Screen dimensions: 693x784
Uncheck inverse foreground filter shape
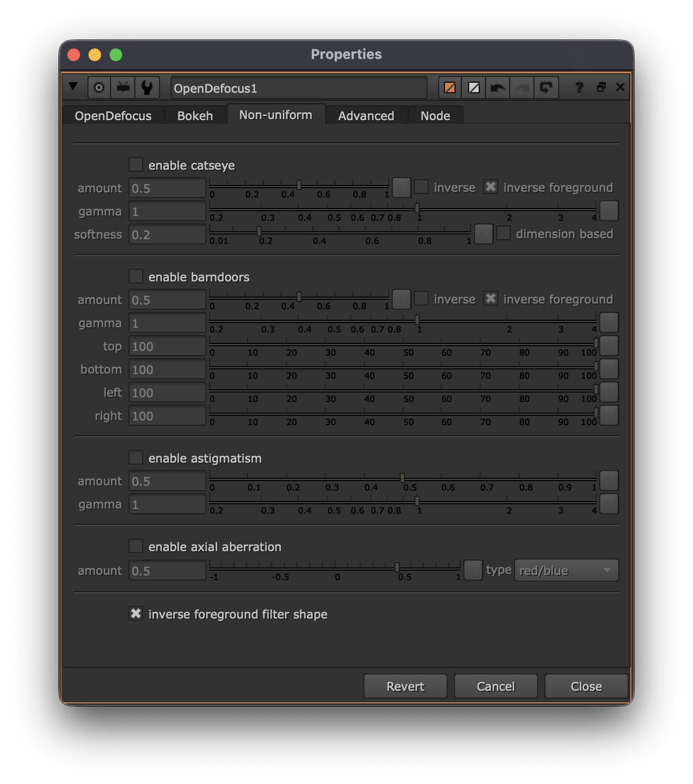click(x=136, y=614)
